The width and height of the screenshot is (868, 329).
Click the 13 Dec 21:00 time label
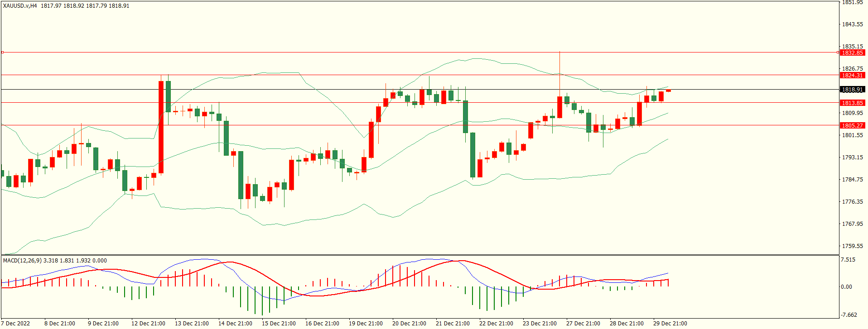[192, 324]
